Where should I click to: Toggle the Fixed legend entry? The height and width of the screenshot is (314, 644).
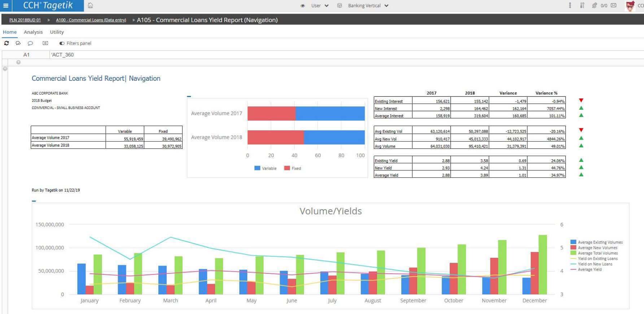point(293,168)
